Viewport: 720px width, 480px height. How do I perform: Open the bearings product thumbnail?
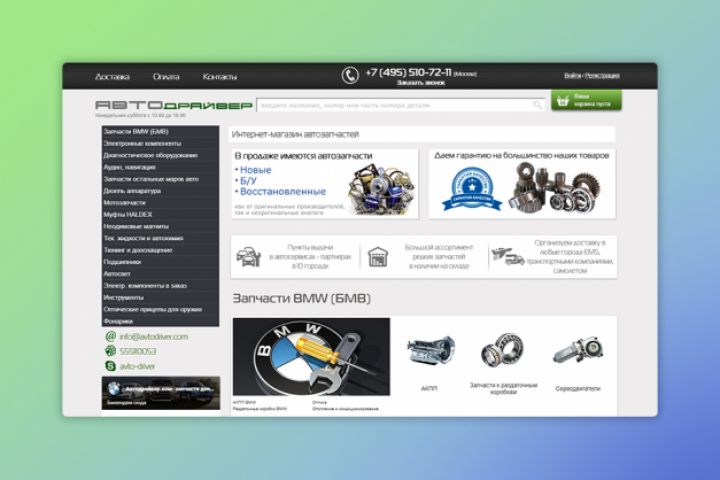pos(502,349)
